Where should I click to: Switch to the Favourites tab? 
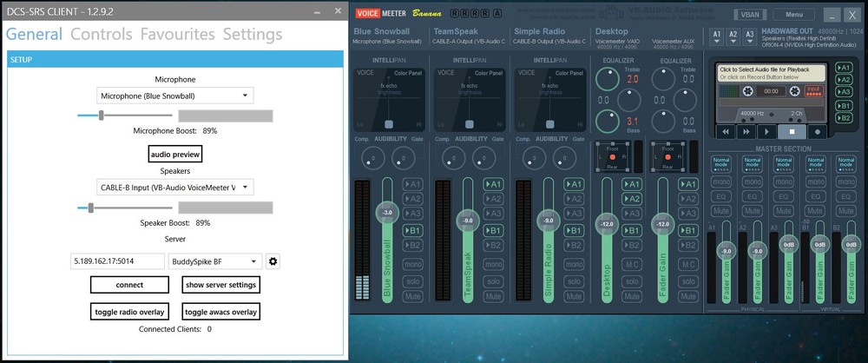177,35
